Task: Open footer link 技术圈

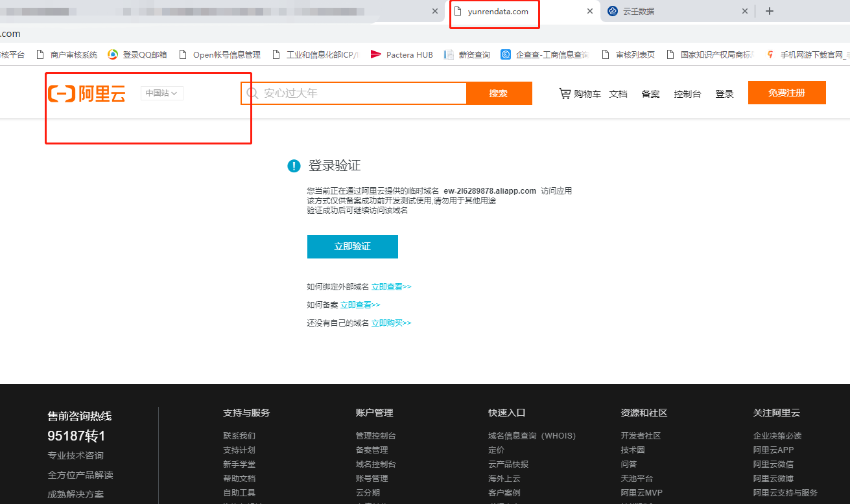Action: point(633,450)
